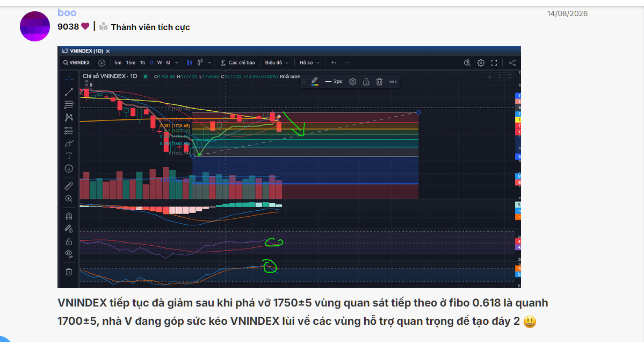Switch to the 1h timeframe
This screenshot has height=342, width=644.
click(142, 62)
